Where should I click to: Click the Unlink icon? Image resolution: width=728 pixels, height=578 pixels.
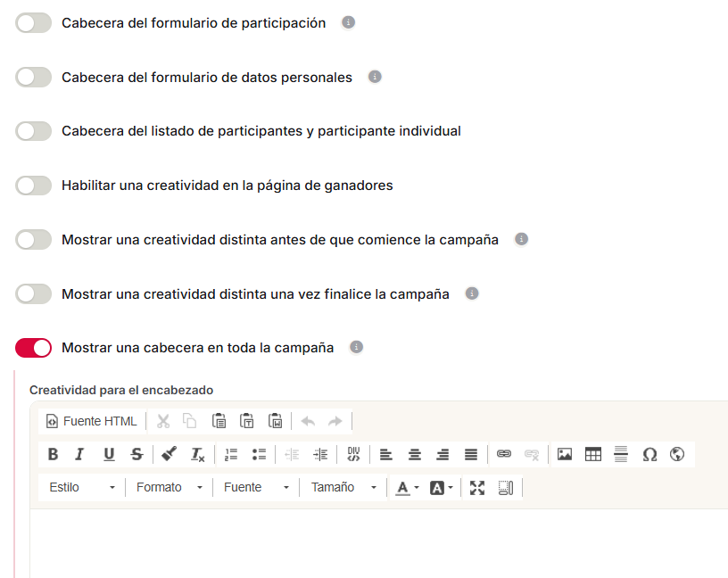(x=532, y=454)
